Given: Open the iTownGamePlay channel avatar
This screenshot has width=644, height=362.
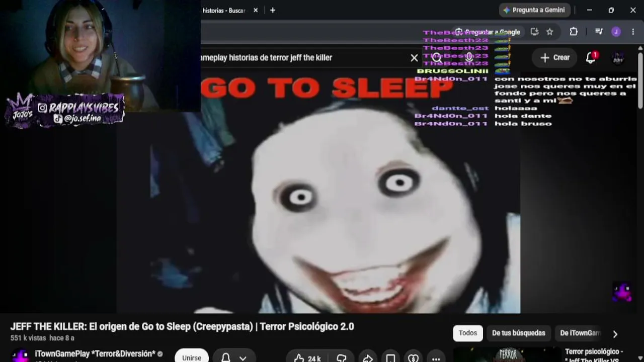Looking at the screenshot, I should tap(21, 355).
